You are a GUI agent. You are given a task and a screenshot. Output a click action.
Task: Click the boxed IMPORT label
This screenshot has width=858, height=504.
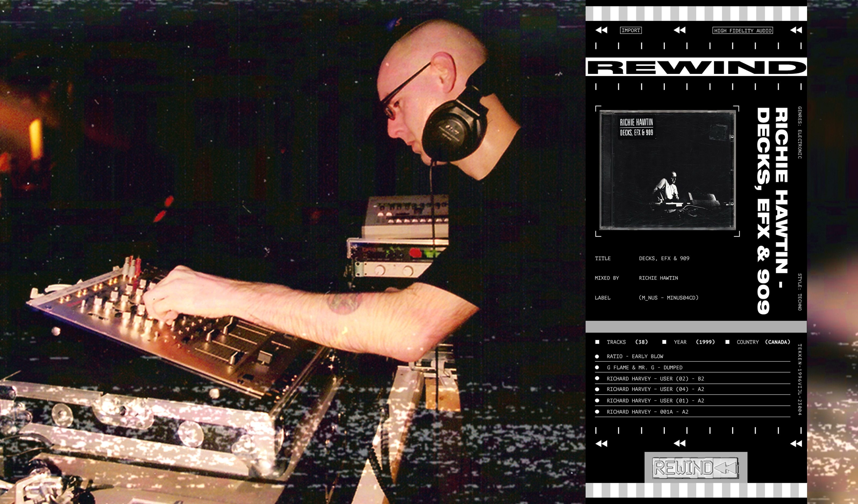631,30
